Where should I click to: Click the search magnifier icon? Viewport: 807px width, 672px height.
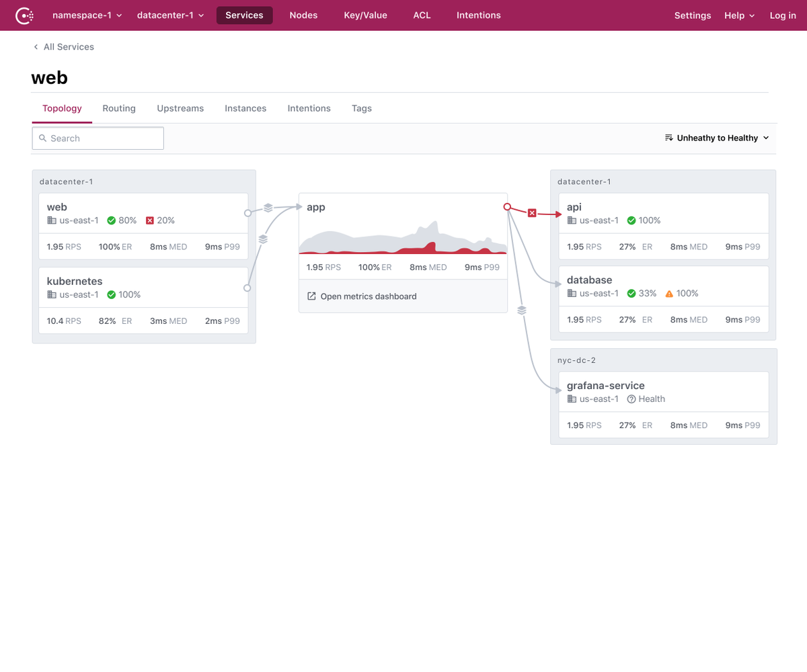point(43,138)
